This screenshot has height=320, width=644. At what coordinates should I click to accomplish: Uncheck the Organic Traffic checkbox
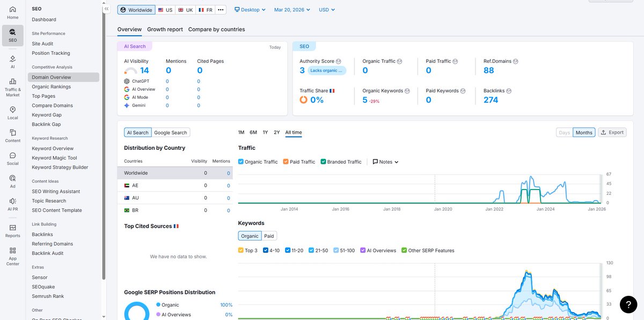[x=241, y=162]
